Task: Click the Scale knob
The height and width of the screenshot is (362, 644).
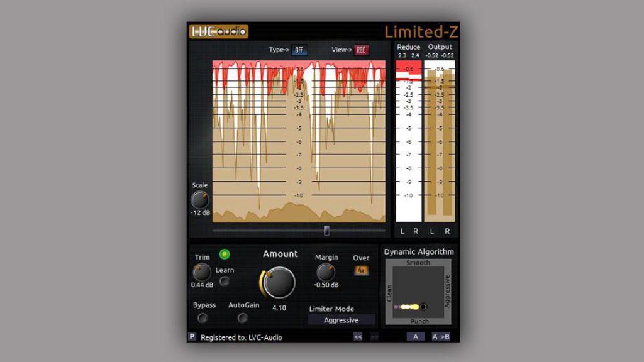Action: pos(199,200)
